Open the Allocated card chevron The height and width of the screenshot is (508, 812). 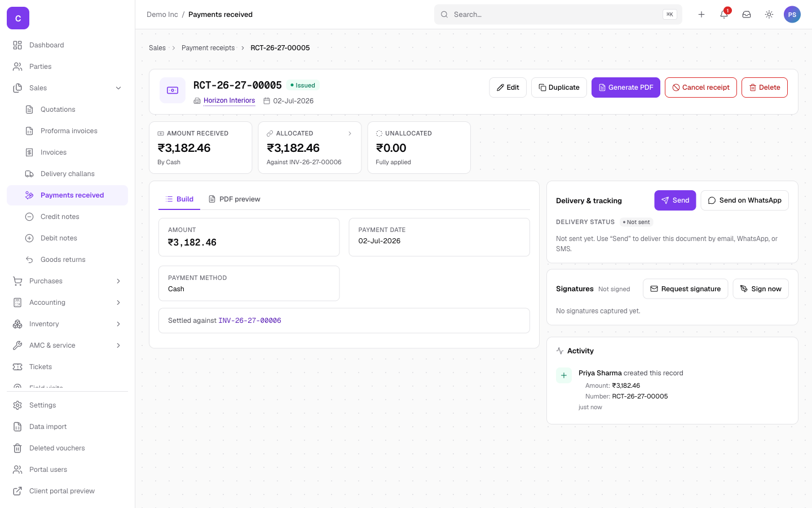tap(350, 134)
